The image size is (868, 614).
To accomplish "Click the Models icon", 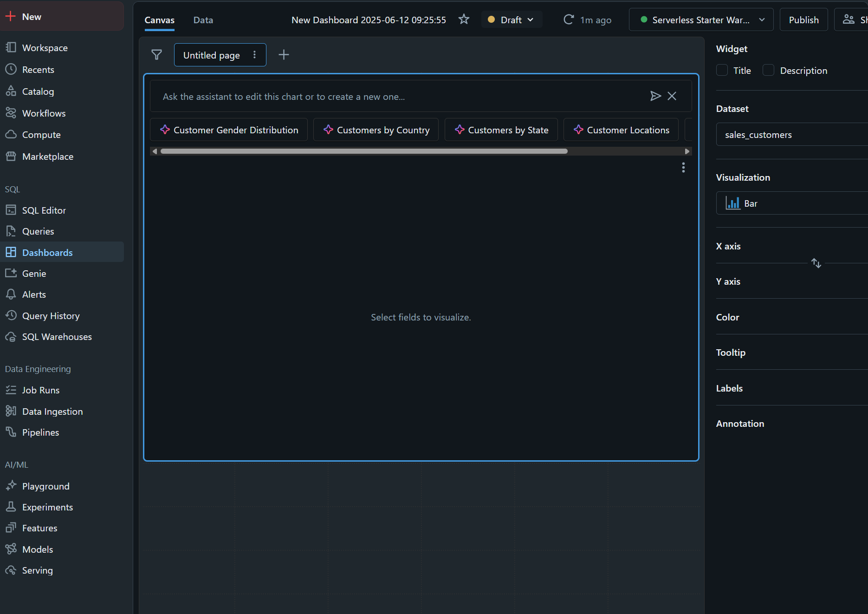I will click(x=11, y=549).
